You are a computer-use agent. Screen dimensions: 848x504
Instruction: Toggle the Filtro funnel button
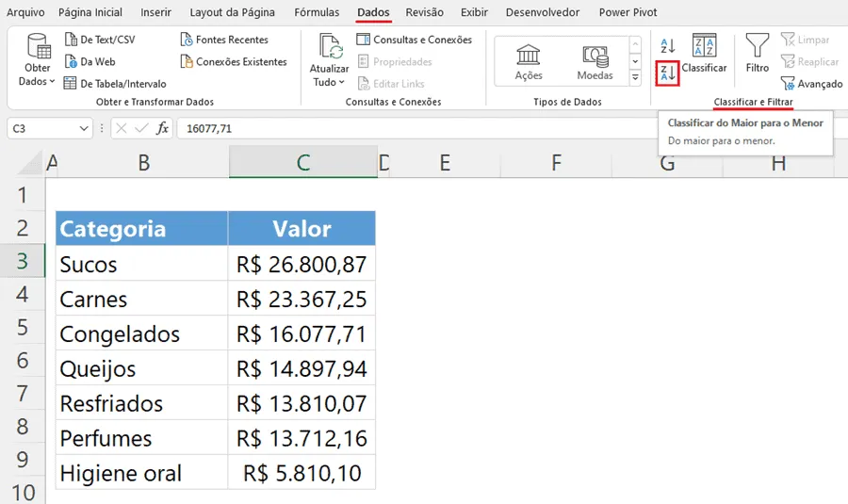pos(758,53)
